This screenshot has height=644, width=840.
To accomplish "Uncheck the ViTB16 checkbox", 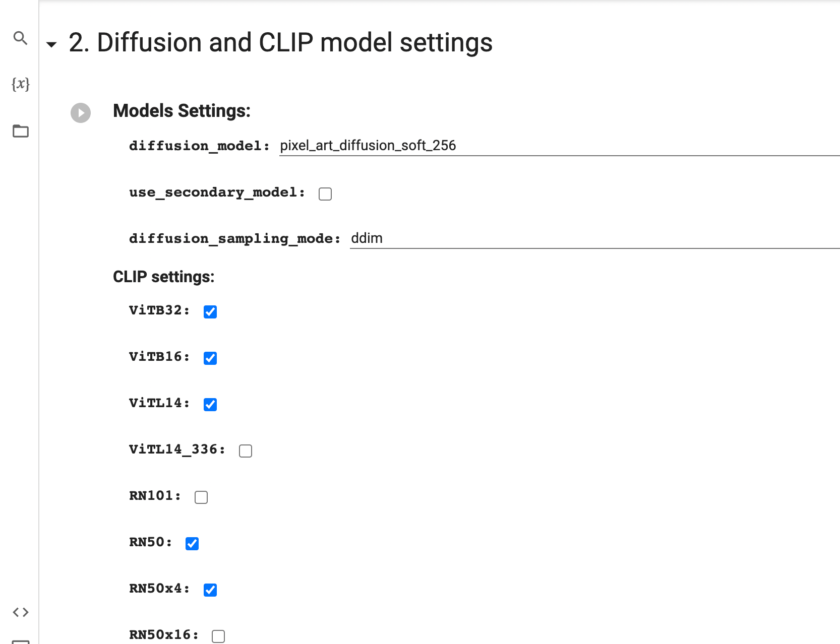I will (x=210, y=358).
